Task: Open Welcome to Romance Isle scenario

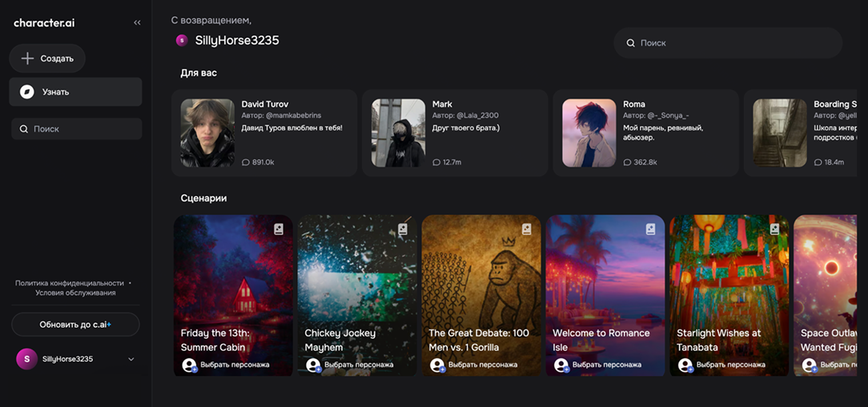Action: 605,296
